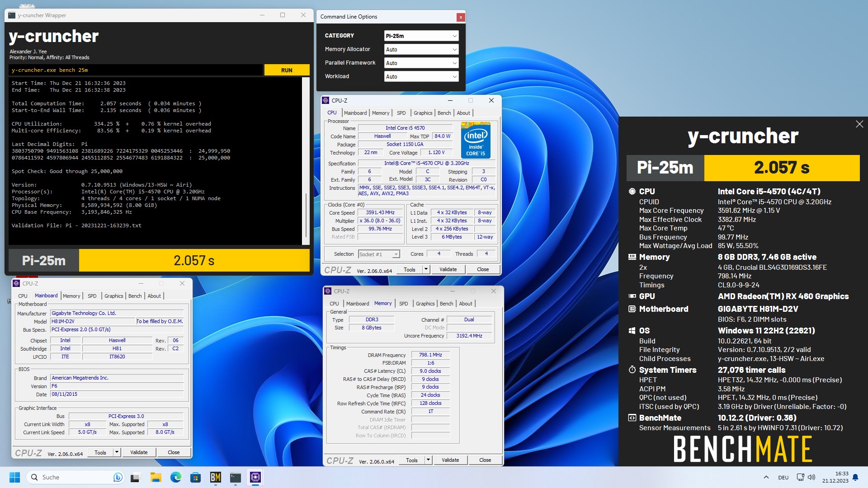Open Task View from the taskbar
The height and width of the screenshot is (488, 868).
pyautogui.click(x=136, y=477)
